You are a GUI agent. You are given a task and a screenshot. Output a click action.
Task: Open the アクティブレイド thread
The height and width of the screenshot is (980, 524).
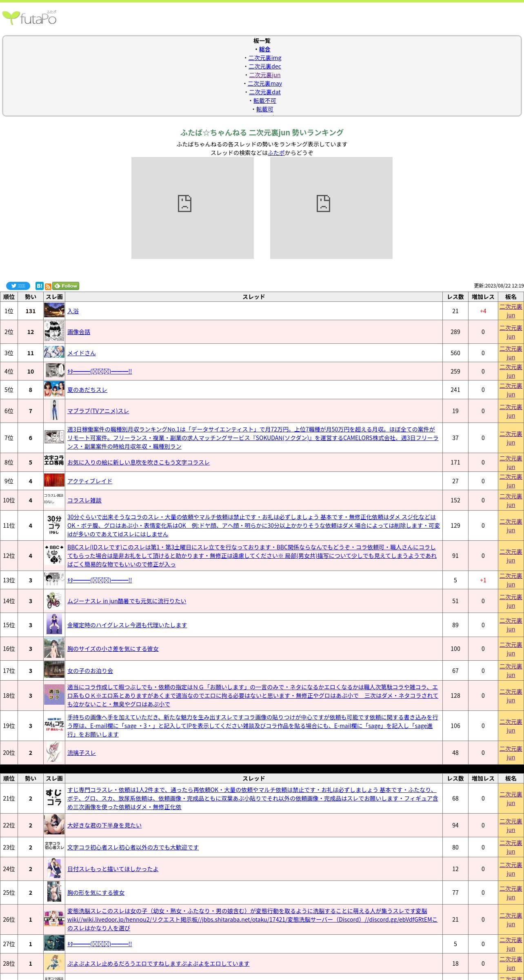(x=90, y=481)
